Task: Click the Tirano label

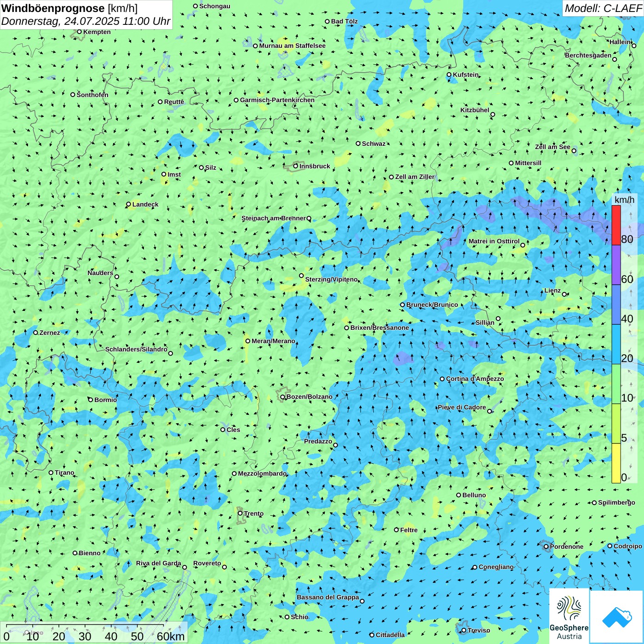Action: (x=64, y=472)
